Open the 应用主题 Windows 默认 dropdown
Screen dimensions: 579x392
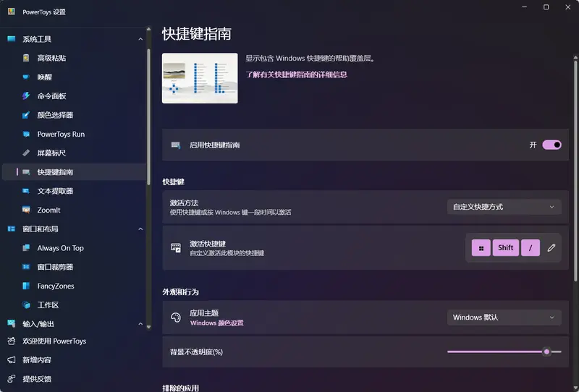point(504,318)
